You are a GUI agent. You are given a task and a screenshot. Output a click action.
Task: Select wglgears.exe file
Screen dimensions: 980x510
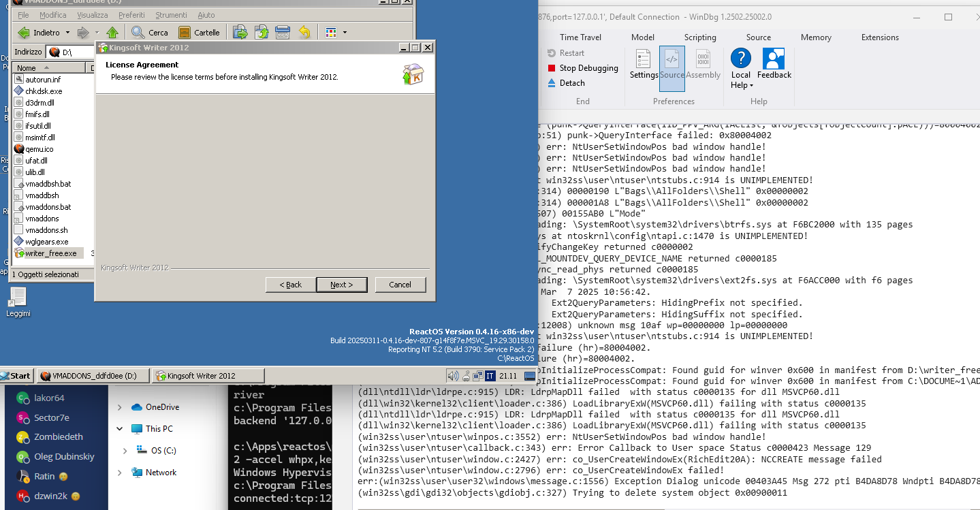42,241
